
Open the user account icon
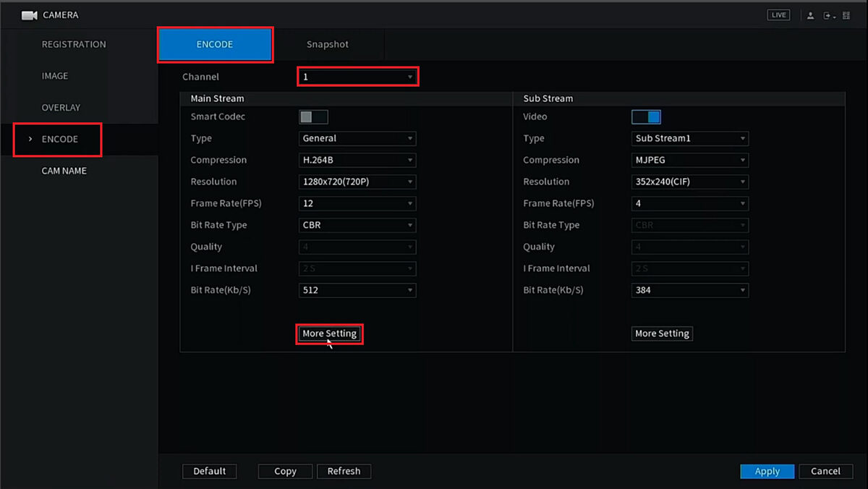[811, 15]
